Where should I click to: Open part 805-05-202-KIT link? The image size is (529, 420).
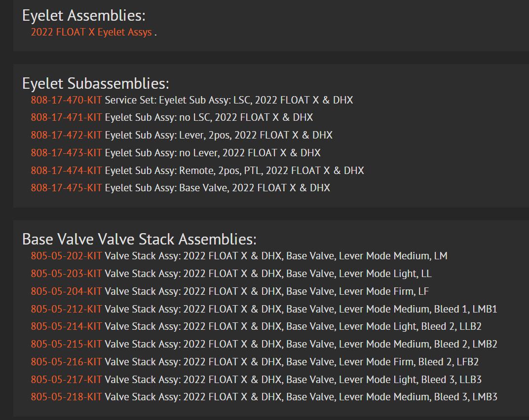click(66, 256)
